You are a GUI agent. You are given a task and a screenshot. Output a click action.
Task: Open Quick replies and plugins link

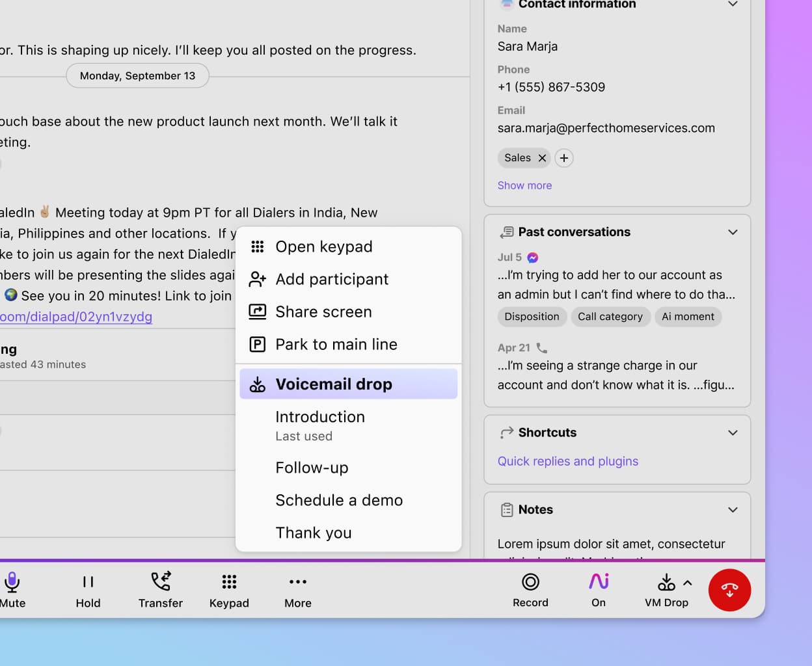point(567,461)
